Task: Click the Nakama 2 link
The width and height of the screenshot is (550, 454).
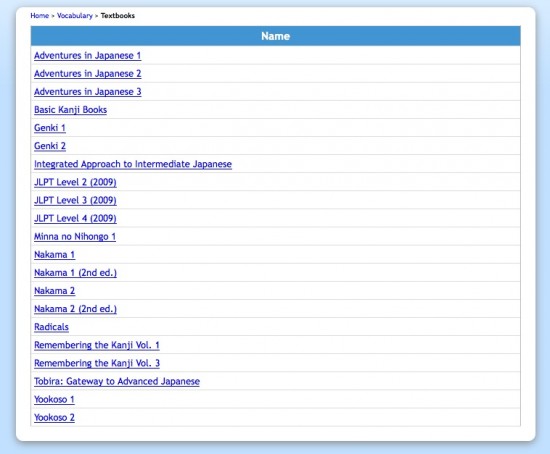Action: tap(54, 291)
